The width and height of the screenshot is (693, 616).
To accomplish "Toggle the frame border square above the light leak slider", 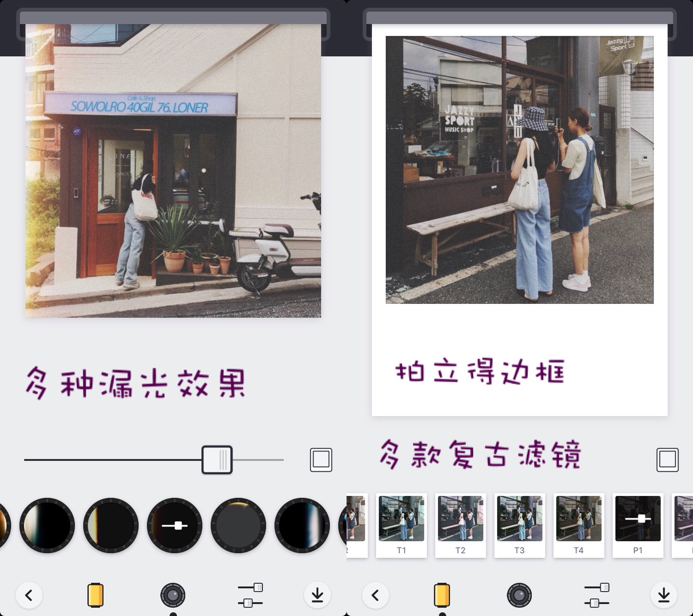I will point(321,459).
